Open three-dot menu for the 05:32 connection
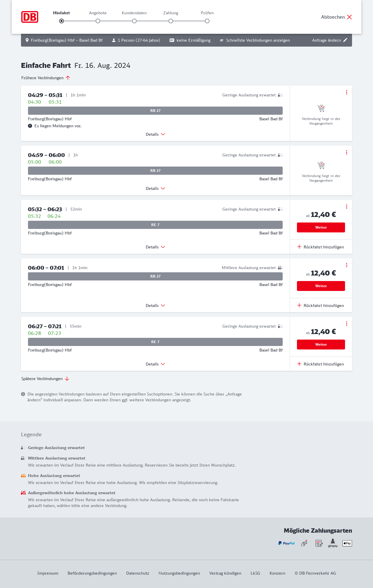 pyautogui.click(x=346, y=206)
